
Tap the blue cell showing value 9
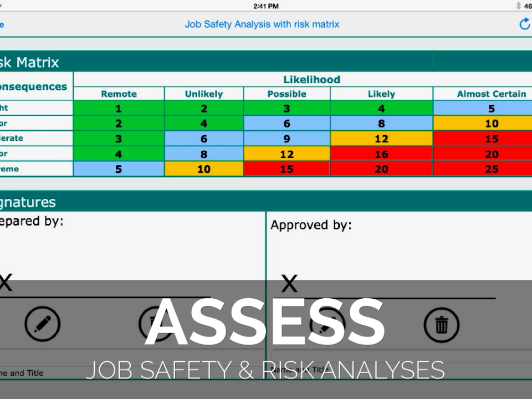pyautogui.click(x=287, y=139)
